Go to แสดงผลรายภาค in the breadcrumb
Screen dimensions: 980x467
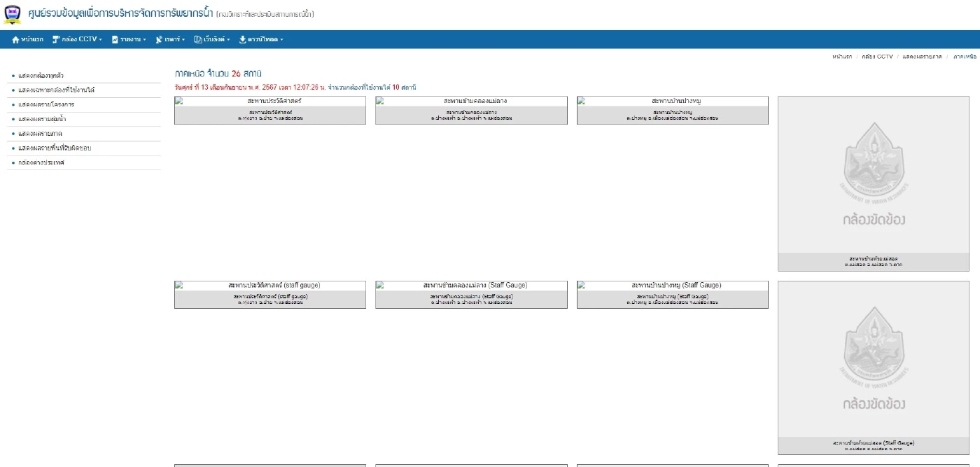pos(922,57)
